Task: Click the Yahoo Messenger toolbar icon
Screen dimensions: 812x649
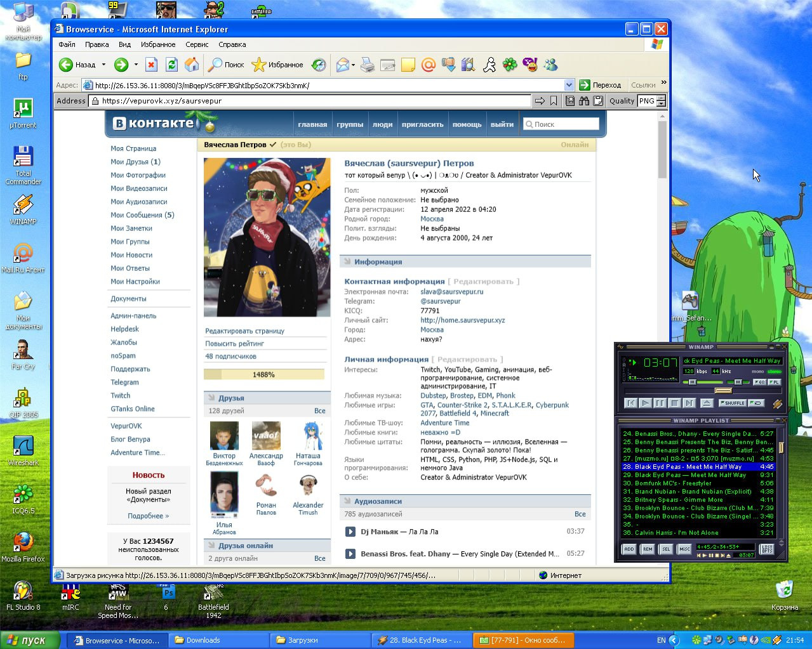Action: (x=530, y=65)
